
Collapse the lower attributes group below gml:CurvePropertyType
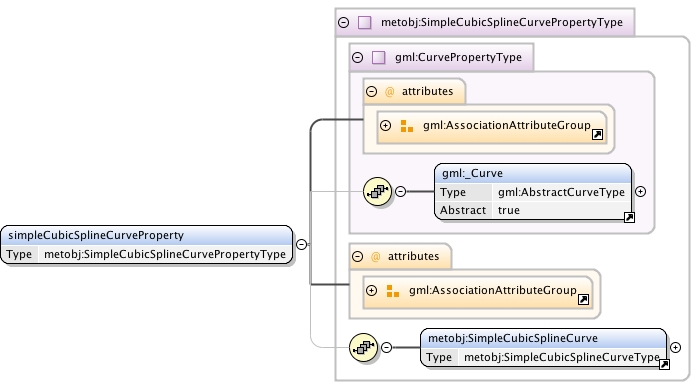tap(357, 256)
